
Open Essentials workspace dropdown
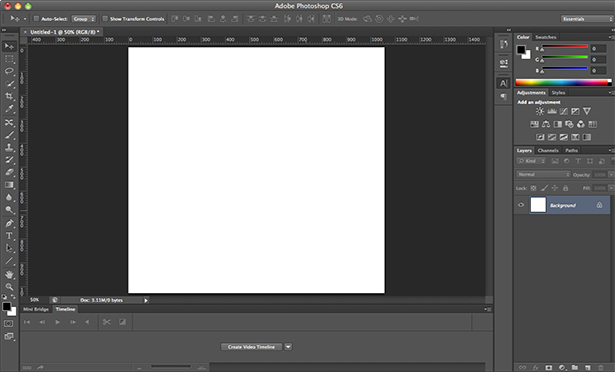click(586, 19)
